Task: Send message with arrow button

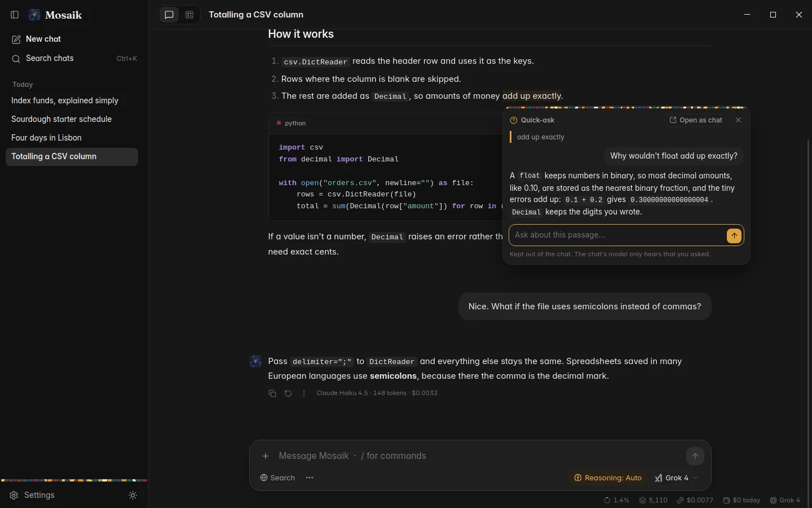Action: [695, 456]
